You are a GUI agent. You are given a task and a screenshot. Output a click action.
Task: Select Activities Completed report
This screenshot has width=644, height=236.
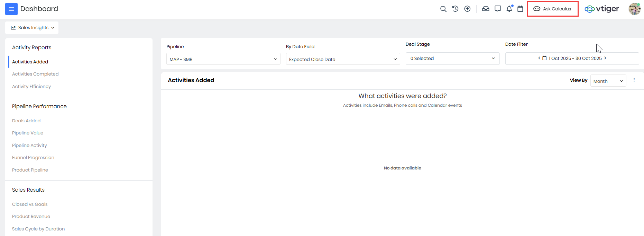[35, 74]
